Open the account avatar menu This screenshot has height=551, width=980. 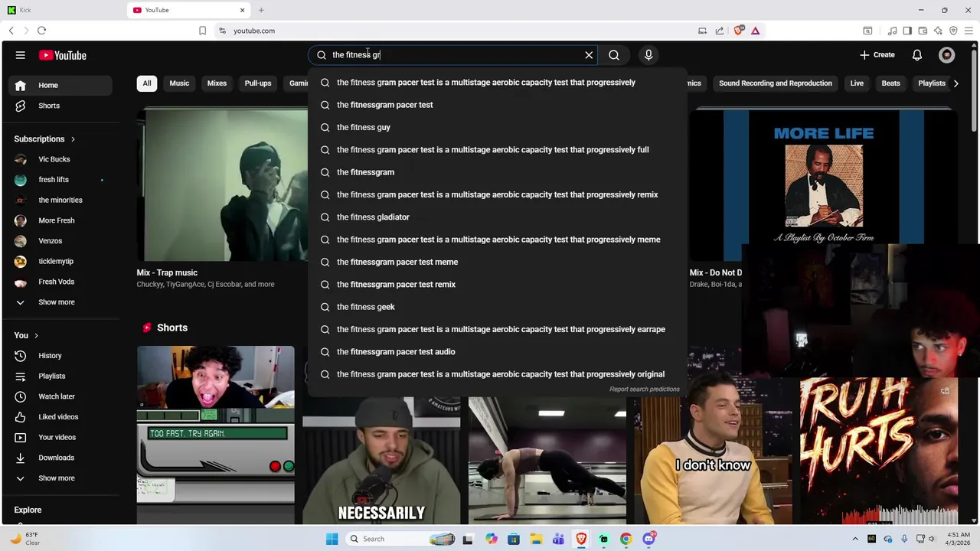[x=947, y=55]
